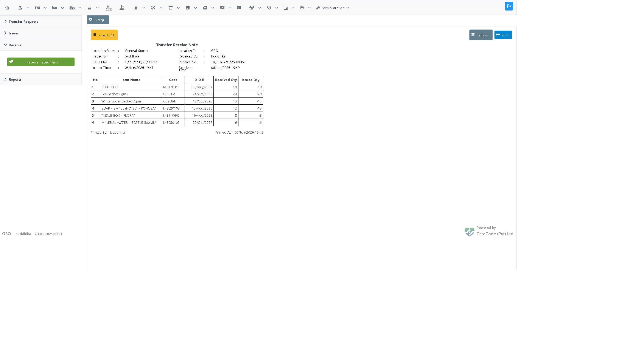
Task: Click the courier person icon
Action: 109,8
